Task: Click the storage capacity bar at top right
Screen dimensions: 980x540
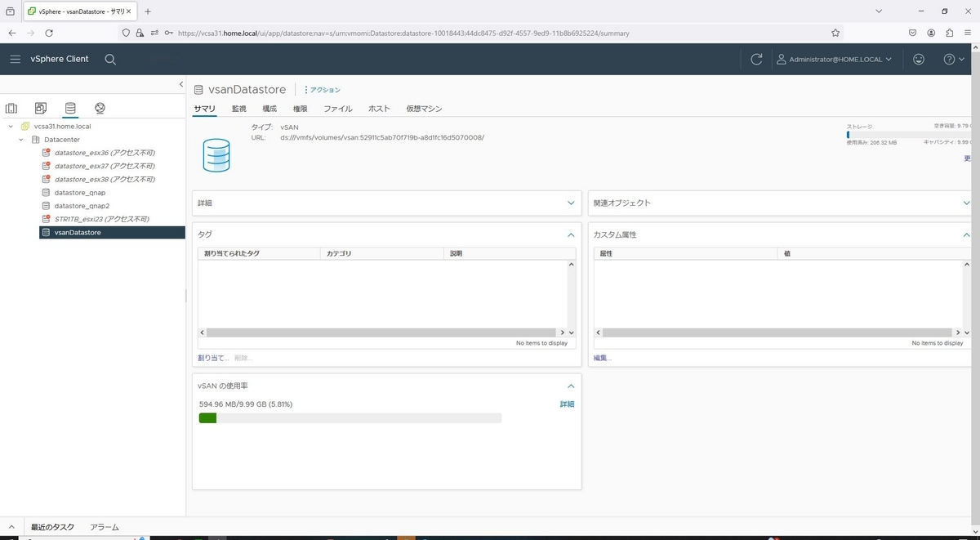Action: [x=909, y=135]
